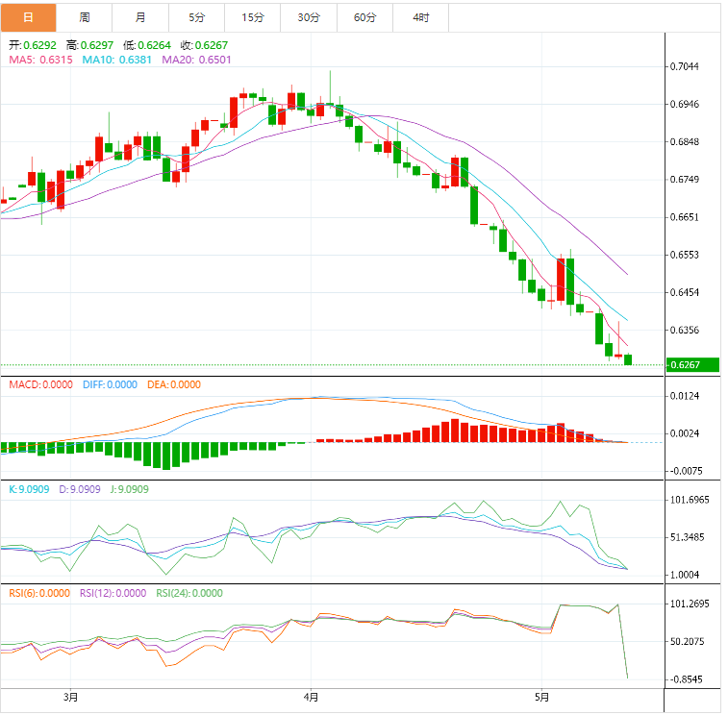This screenshot has height=715, width=728.
Task: Click the J:9.0909 indicator label
Action: point(130,489)
